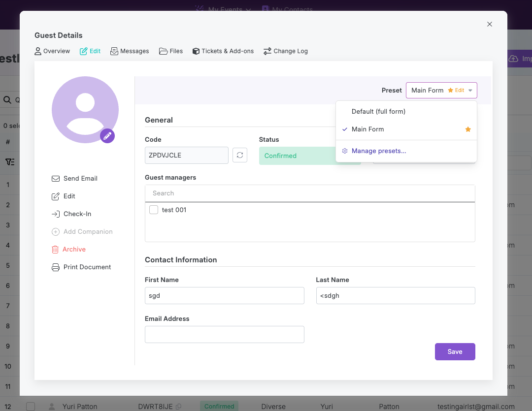Collapse the Preset Main Form dropdown arrow
The image size is (532, 411).
pos(470,91)
